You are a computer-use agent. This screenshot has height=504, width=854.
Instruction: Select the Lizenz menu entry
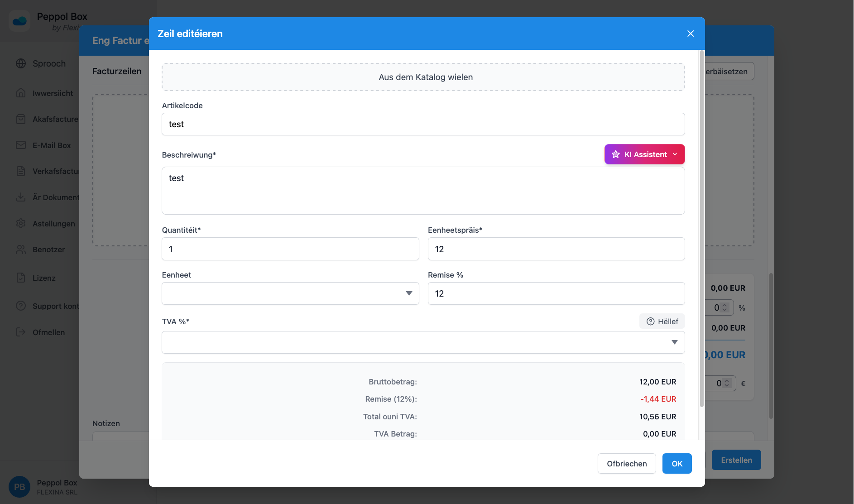click(x=43, y=278)
